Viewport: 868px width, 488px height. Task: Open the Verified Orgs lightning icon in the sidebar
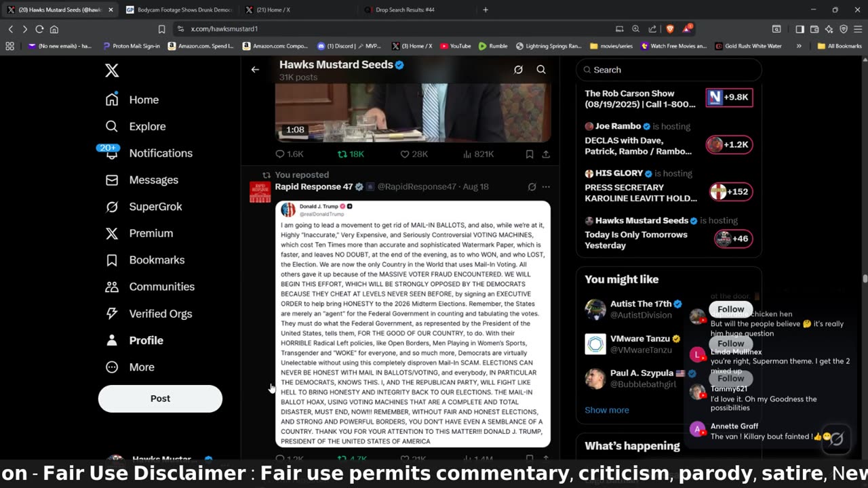coord(112,313)
